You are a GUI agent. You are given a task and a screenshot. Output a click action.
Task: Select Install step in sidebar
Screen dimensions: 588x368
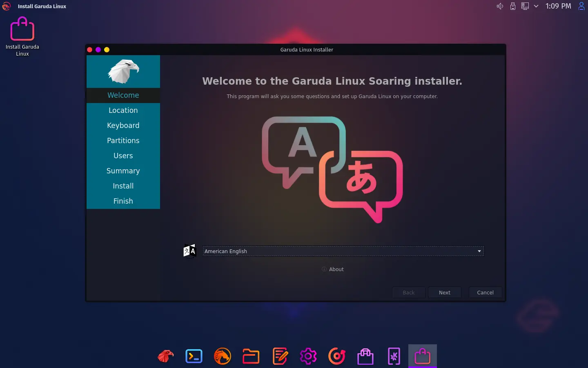[x=123, y=186]
